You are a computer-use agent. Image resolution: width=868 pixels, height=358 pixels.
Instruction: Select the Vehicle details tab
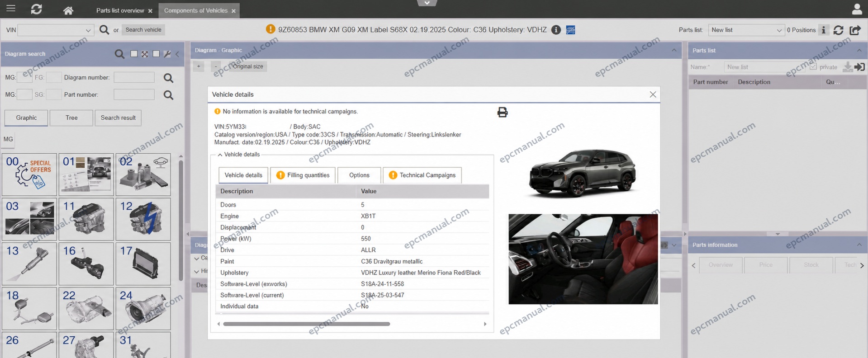pyautogui.click(x=243, y=175)
